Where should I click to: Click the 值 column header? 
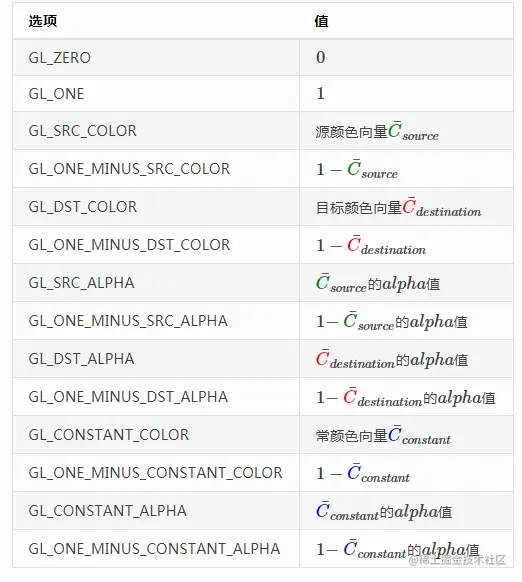[x=322, y=21]
